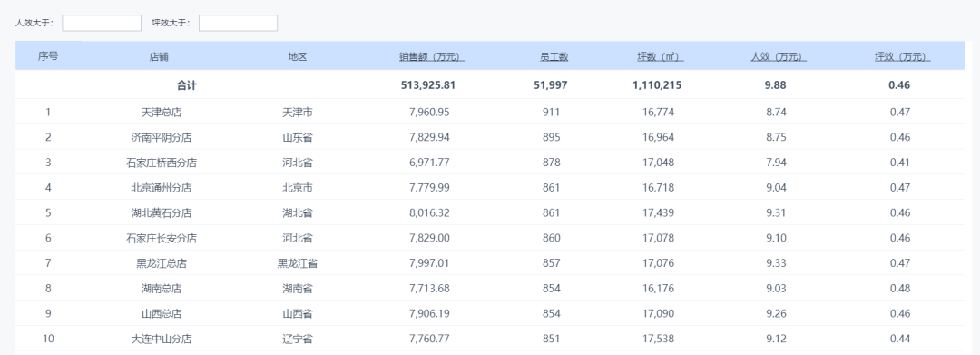Click total sales value 513,925.81
This screenshot has height=355, width=980.
point(428,85)
